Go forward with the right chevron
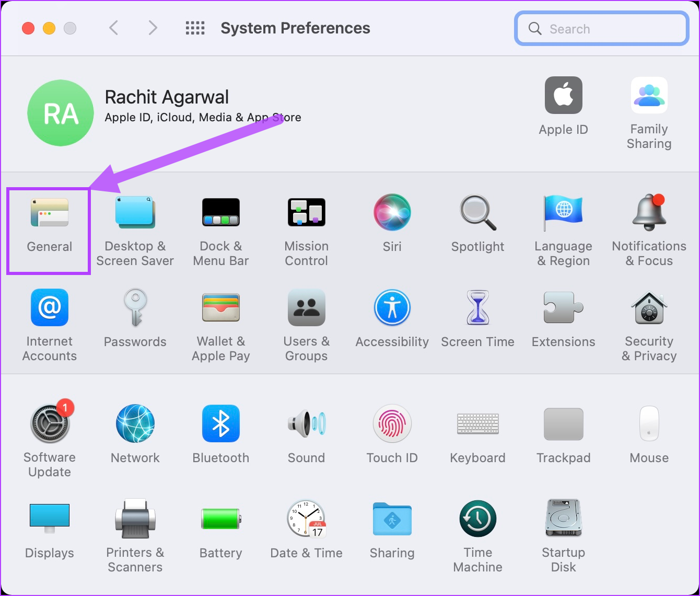 pos(153,28)
